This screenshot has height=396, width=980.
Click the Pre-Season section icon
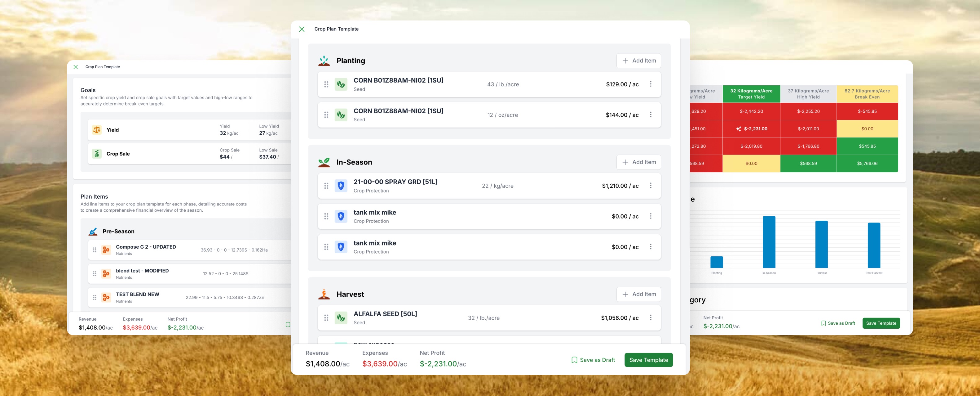(x=93, y=232)
